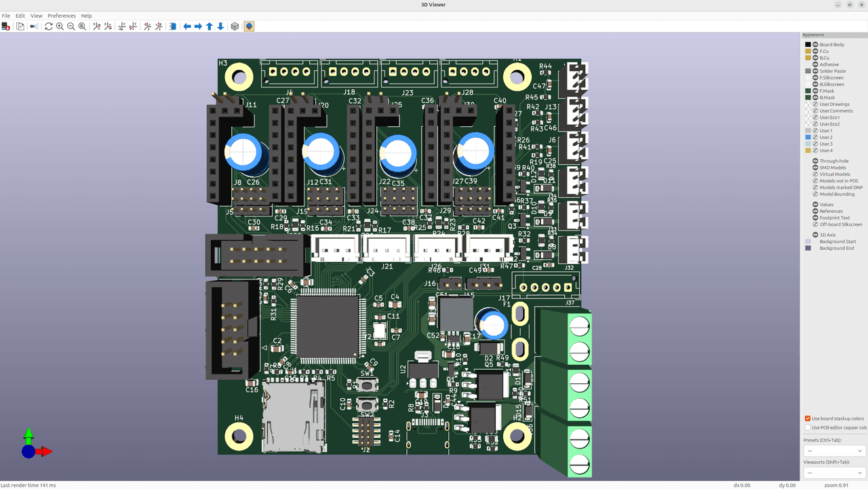Copy 3D image to clipboard icon

point(20,26)
